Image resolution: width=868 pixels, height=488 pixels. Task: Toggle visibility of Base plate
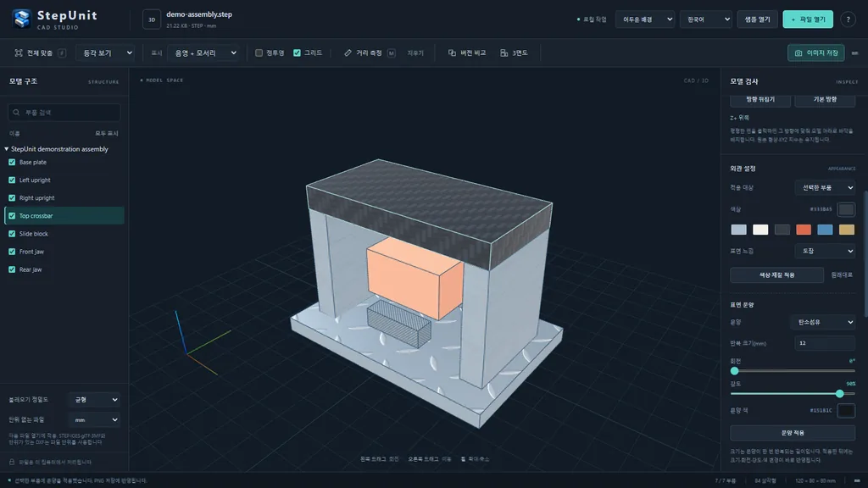[x=12, y=162]
